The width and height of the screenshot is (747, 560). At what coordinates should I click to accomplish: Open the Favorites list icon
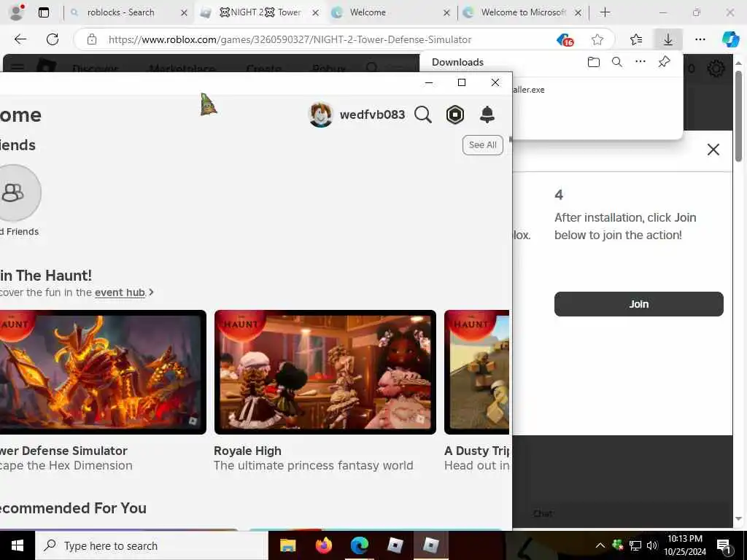tap(636, 39)
